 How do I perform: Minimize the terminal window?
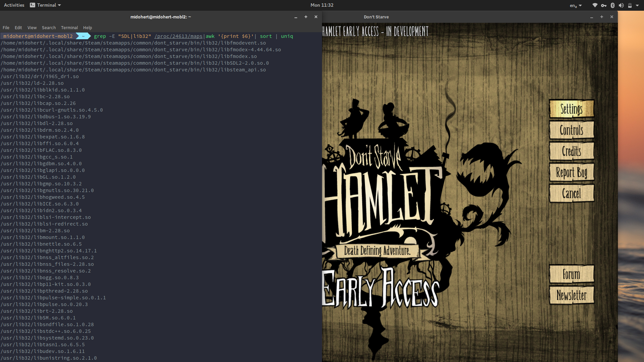pos(296,17)
